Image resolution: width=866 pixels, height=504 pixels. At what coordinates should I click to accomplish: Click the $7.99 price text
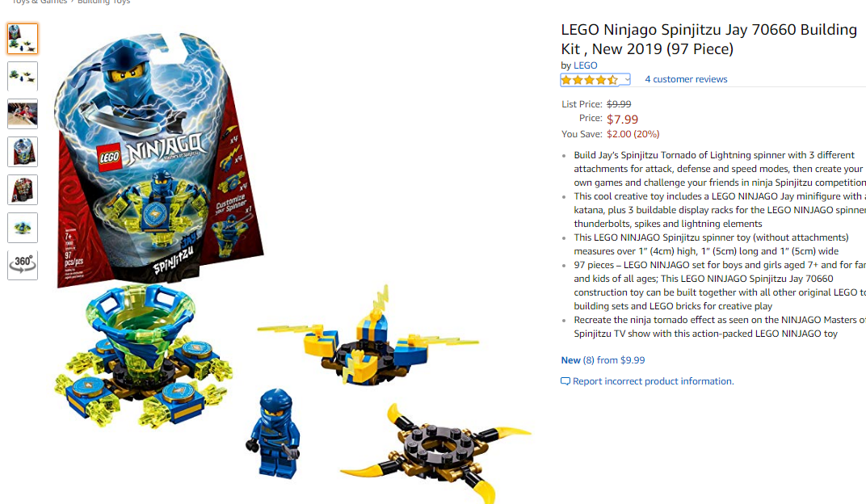pyautogui.click(x=622, y=120)
